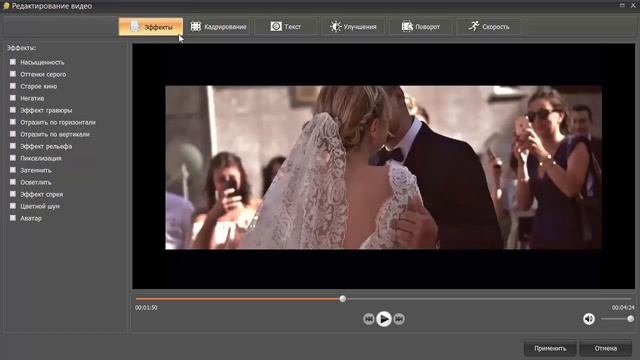Mute audio with the speaker icon
640x360 pixels.
tap(589, 319)
